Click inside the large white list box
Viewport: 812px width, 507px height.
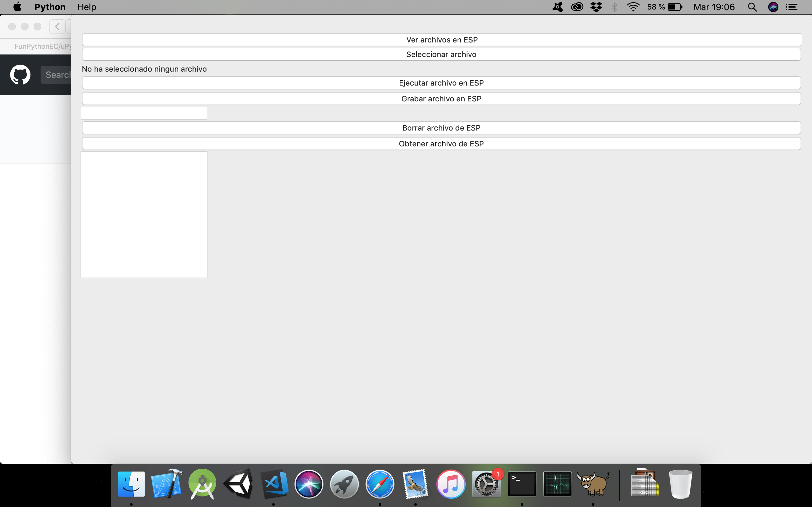click(144, 215)
